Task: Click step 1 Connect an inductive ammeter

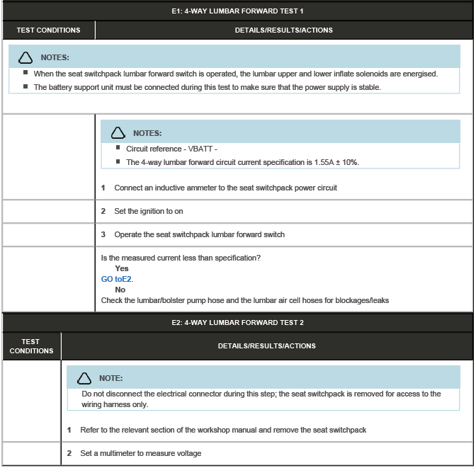Action: (225, 188)
